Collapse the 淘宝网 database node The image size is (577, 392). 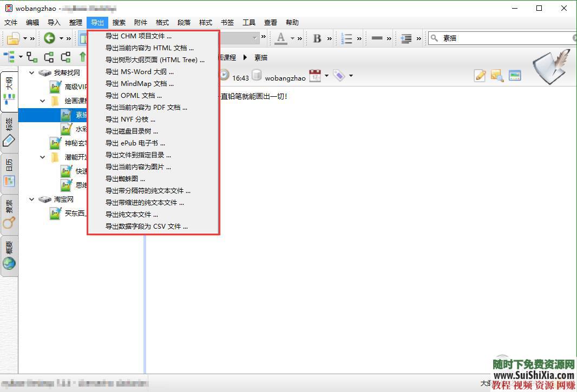(32, 200)
